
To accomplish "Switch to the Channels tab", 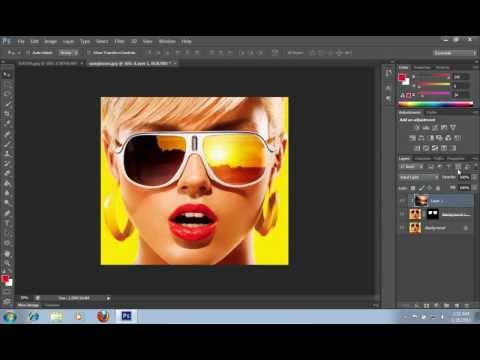I will click(423, 159).
